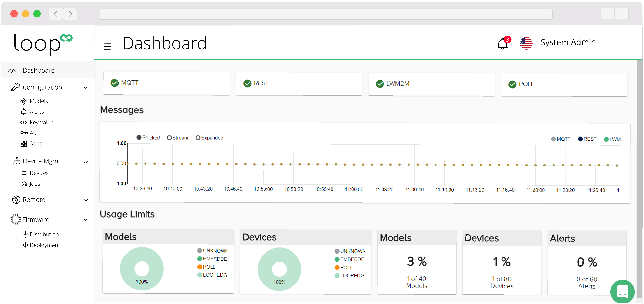Screen dimensions: 644x304
Task: Click the Remote section icon
Action: coord(16,199)
